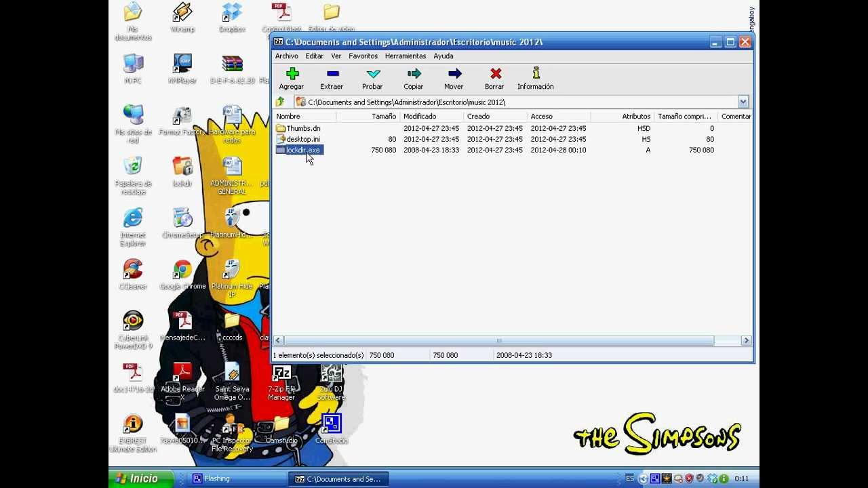Open the Editar menu
This screenshot has width=868, height=488.
point(314,56)
